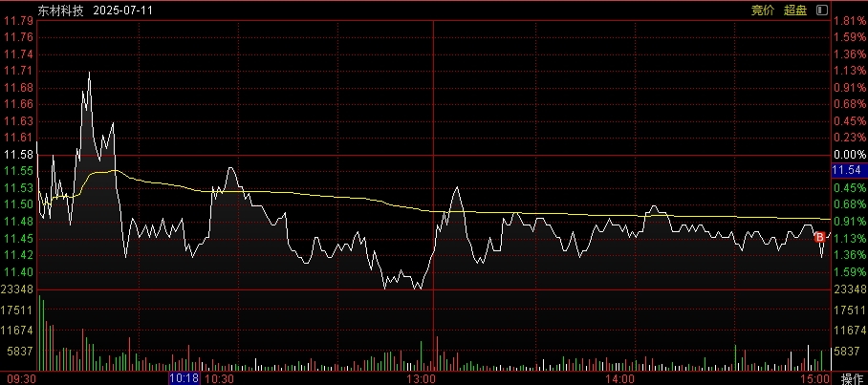Click the 竞价 auction button
The height and width of the screenshot is (385, 868).
762,10
